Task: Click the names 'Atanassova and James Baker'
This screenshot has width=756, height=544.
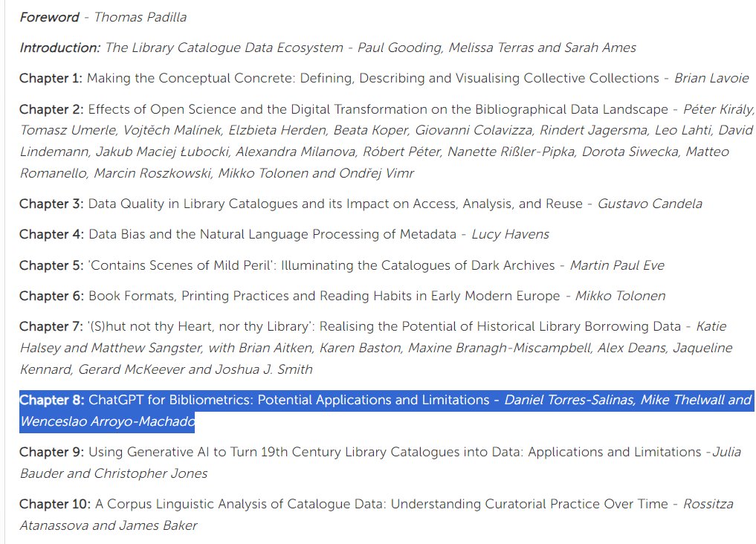Action: [x=109, y=525]
